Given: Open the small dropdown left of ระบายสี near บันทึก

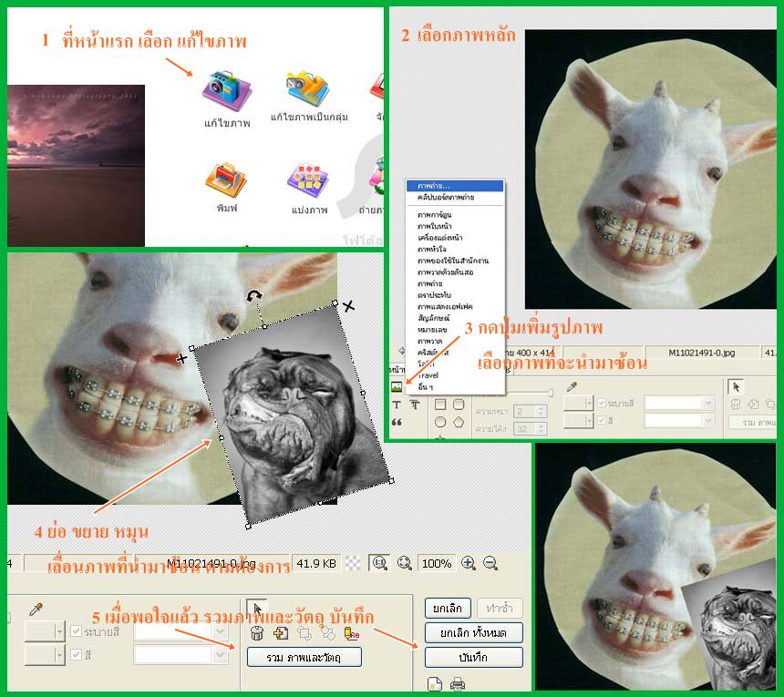Looking at the screenshot, I should click(45, 631).
